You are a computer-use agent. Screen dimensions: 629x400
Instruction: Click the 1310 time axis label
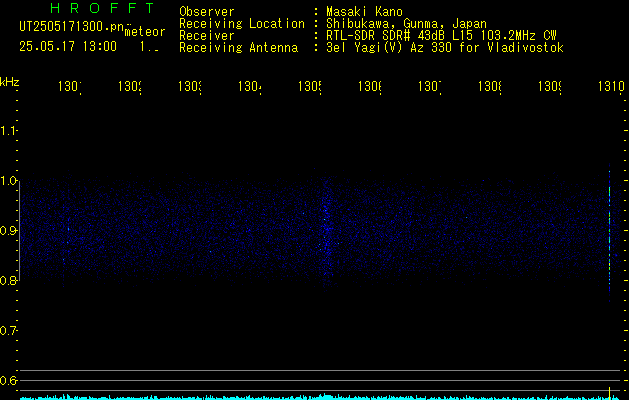pos(611,87)
